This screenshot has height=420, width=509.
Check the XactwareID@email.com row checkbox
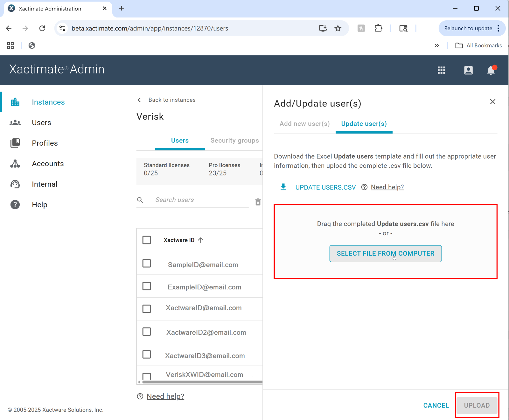[147, 309]
